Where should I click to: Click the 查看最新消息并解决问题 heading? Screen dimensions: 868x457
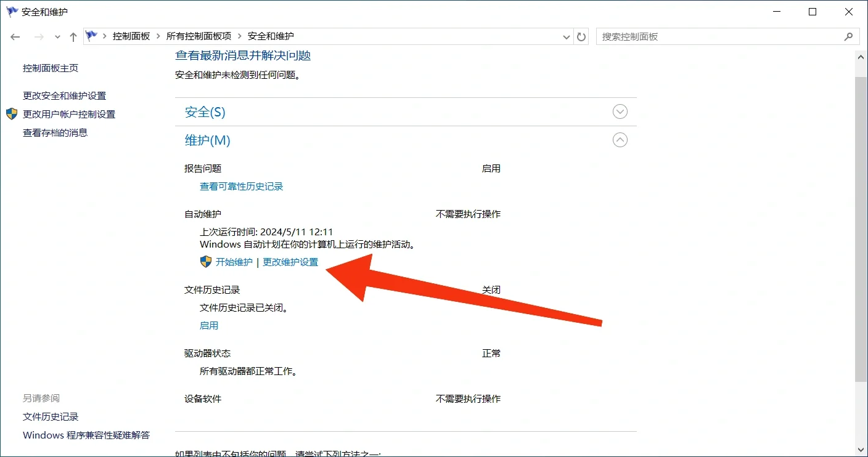(243, 55)
